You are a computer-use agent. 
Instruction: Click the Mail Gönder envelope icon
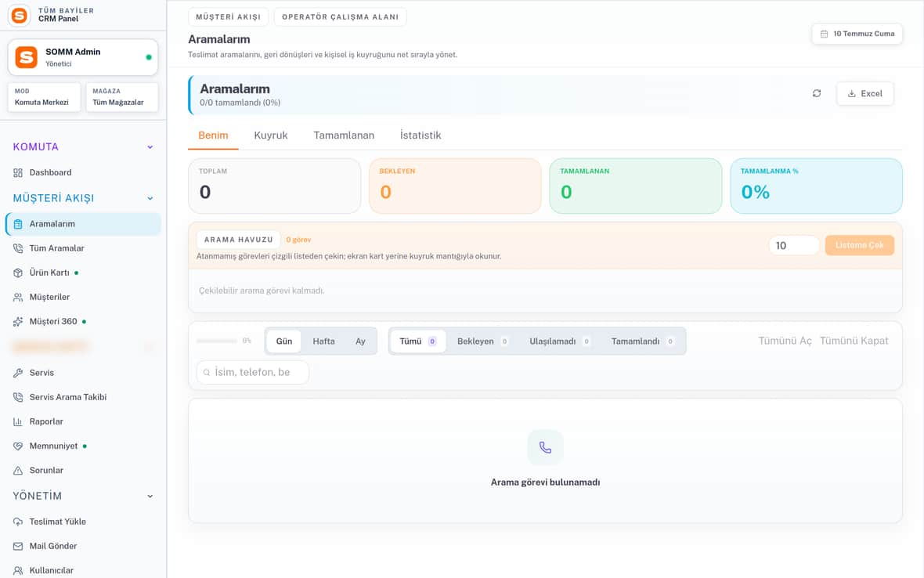tap(18, 546)
